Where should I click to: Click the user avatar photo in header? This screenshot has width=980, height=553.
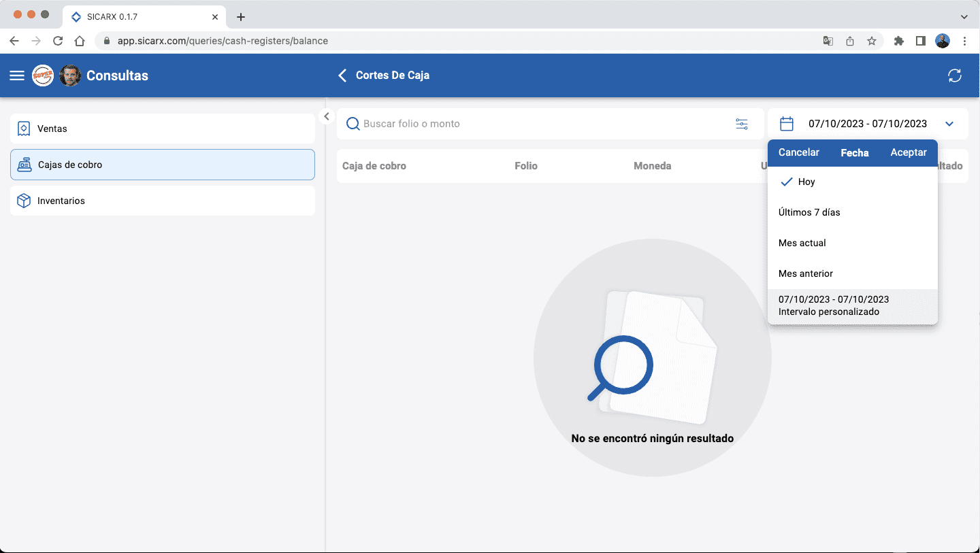(x=70, y=76)
